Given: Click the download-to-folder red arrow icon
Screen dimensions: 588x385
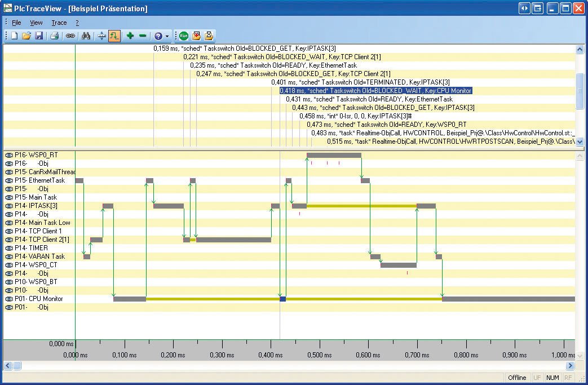Looking at the screenshot, I should 196,36.
